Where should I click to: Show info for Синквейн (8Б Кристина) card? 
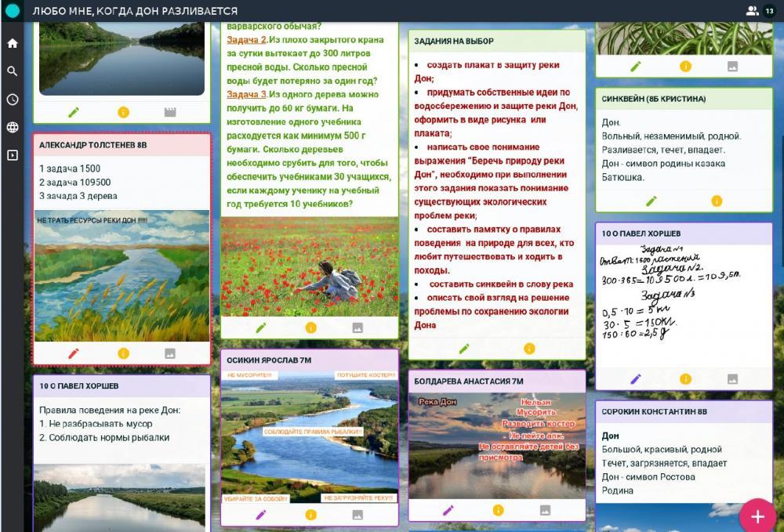click(x=717, y=201)
